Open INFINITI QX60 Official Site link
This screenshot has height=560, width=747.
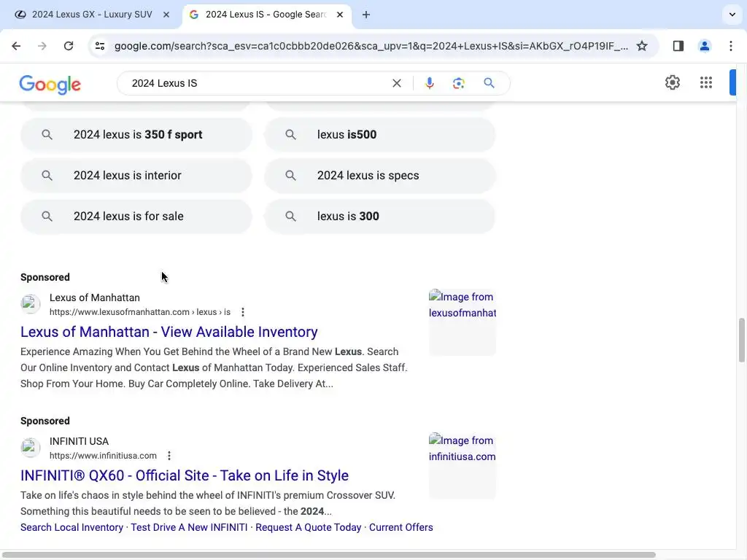point(185,475)
